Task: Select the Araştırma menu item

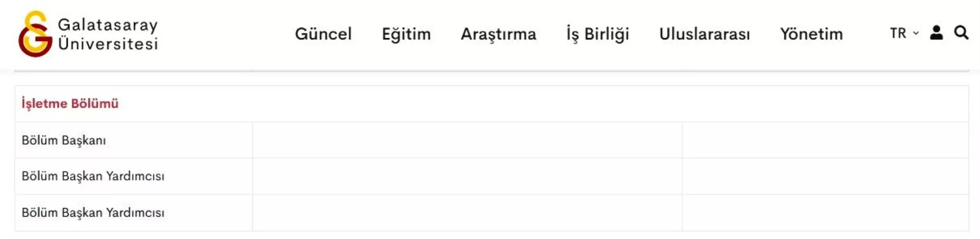Action: (498, 34)
